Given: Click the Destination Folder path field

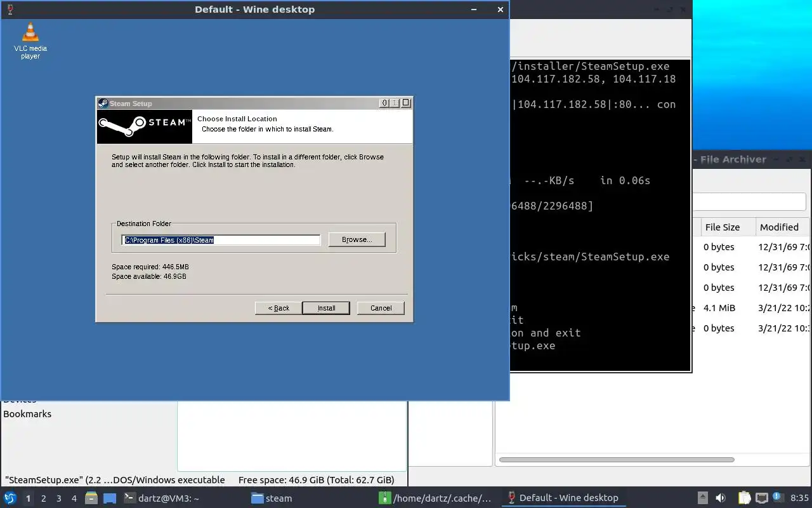Looking at the screenshot, I should (221, 240).
